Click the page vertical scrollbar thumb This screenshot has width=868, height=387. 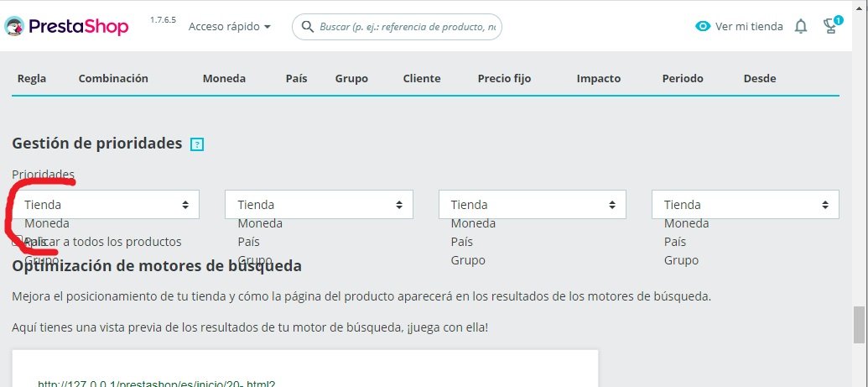(859, 325)
